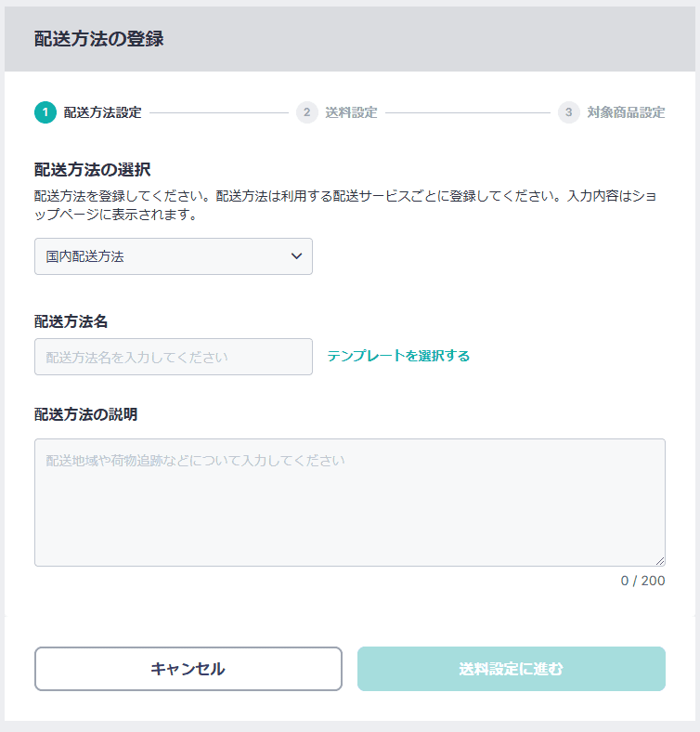Click the description paragraph under 配送方法の選択

tap(345, 205)
